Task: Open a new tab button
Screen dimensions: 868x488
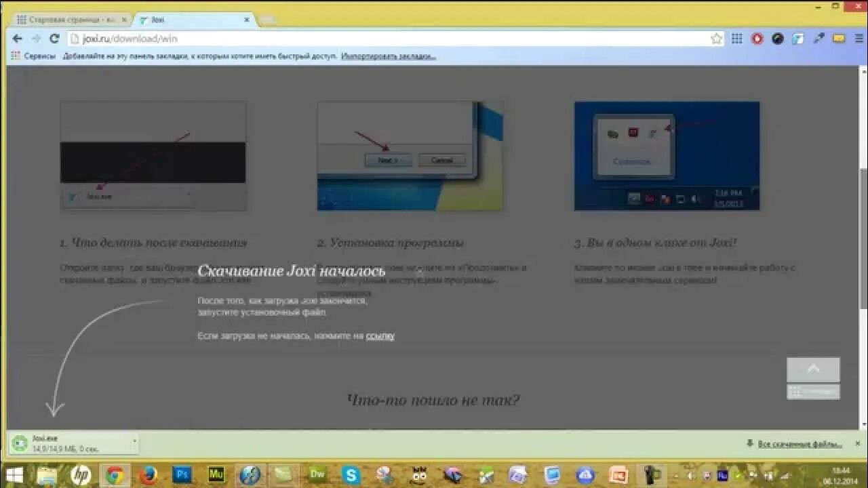Action: click(267, 20)
